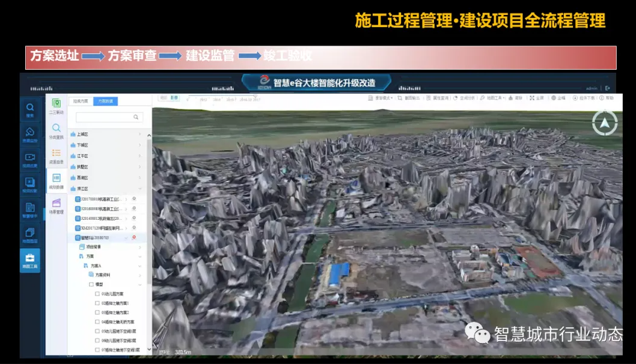Tick the 模型 checkbox
This screenshot has height=364, width=636.
tap(91, 285)
